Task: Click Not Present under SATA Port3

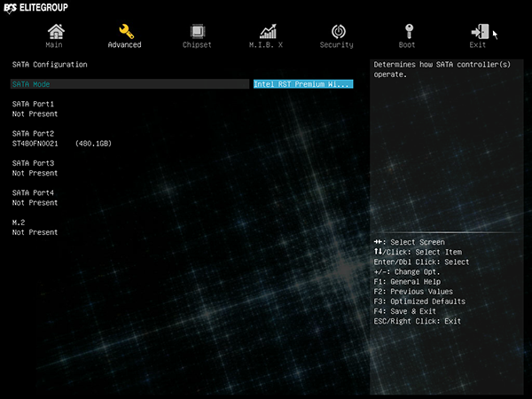Action: pos(35,173)
